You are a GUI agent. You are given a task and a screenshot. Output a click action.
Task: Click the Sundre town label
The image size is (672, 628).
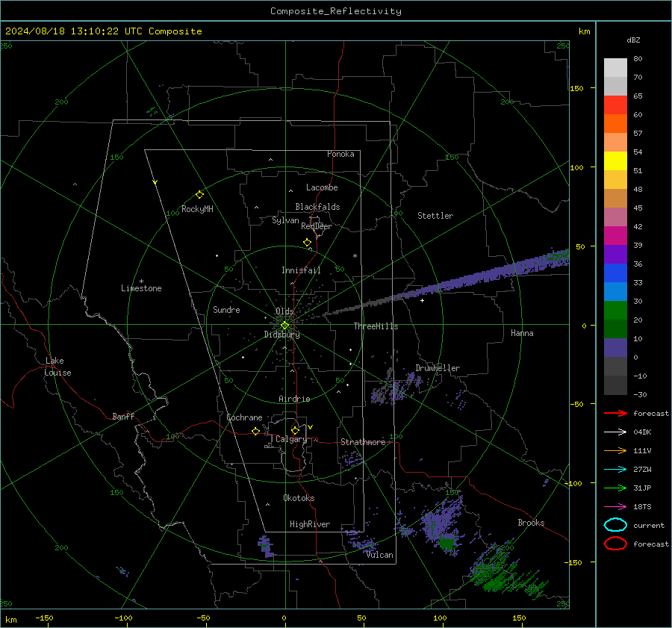226,309
